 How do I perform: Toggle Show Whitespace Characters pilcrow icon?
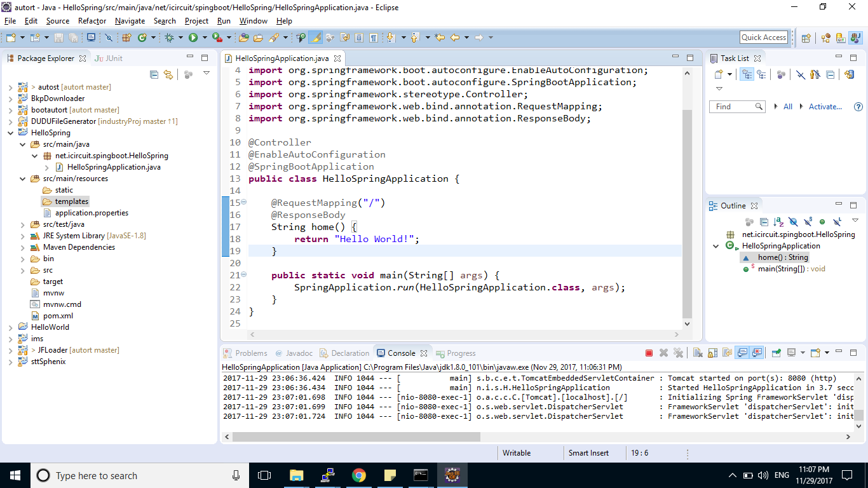tap(374, 37)
